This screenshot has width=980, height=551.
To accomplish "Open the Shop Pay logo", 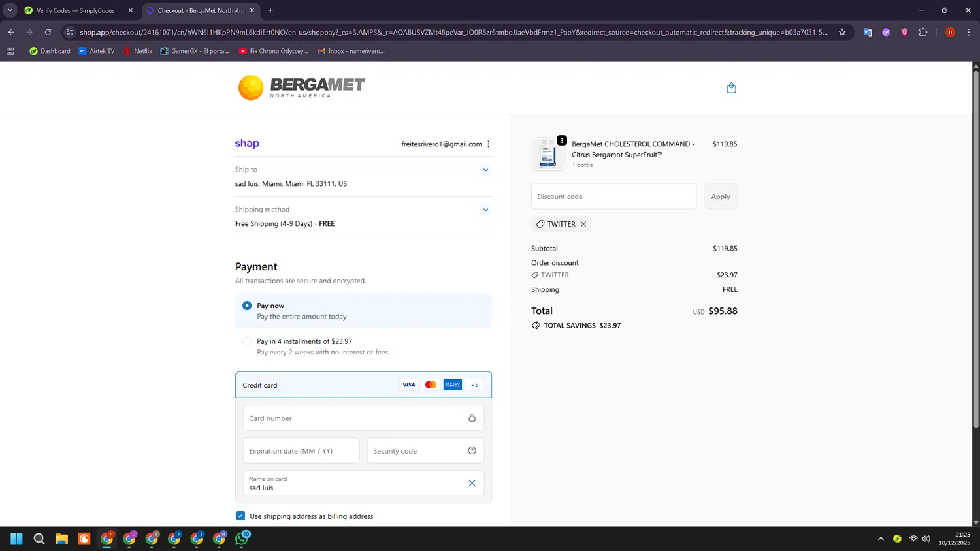I will click(247, 144).
